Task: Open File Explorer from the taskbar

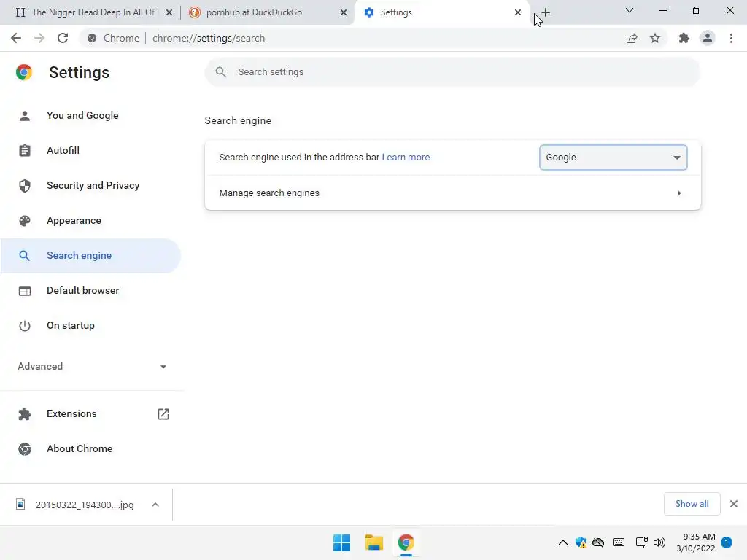Action: (374, 542)
